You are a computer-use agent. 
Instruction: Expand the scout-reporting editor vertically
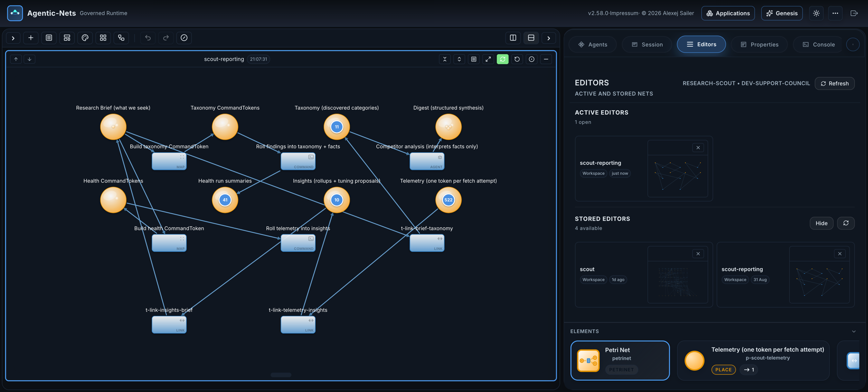[459, 59]
